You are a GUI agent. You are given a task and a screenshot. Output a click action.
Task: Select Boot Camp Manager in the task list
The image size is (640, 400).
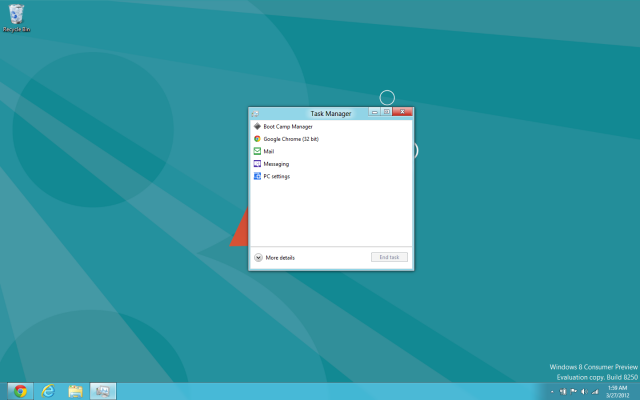(288, 127)
